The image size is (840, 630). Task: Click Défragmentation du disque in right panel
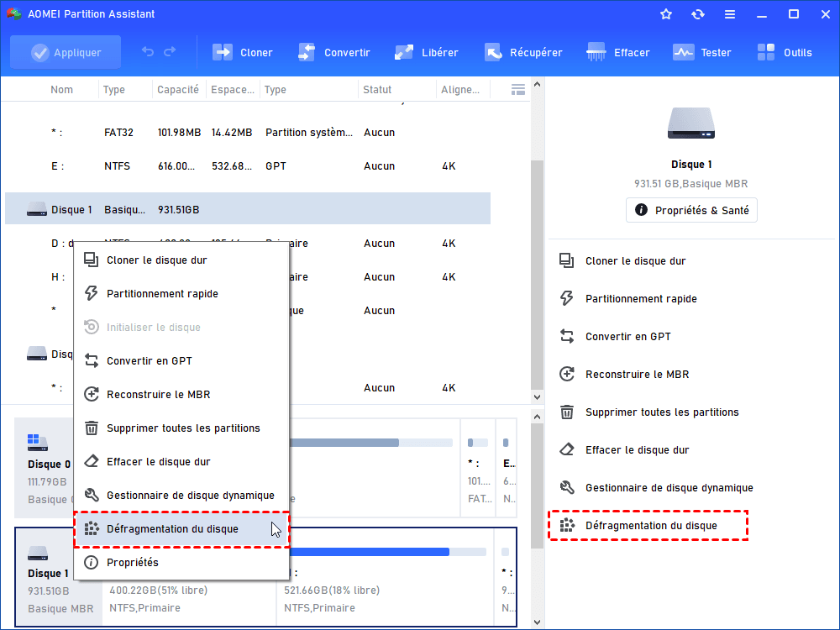click(x=651, y=526)
